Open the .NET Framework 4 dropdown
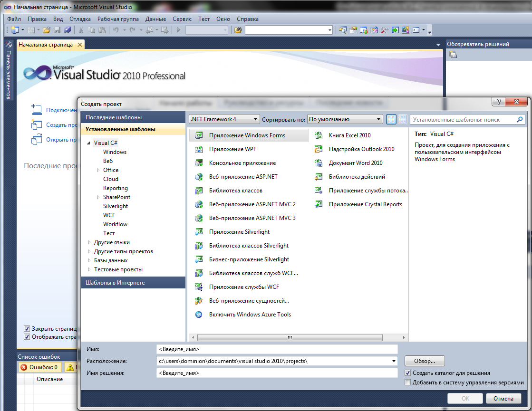Viewport: 532px width, 411px height. click(x=224, y=119)
